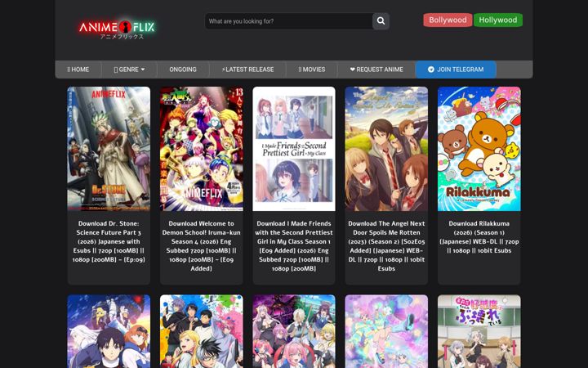Open the Angel Next Door poster thumbnail
The width and height of the screenshot is (588, 368).
pos(386,149)
